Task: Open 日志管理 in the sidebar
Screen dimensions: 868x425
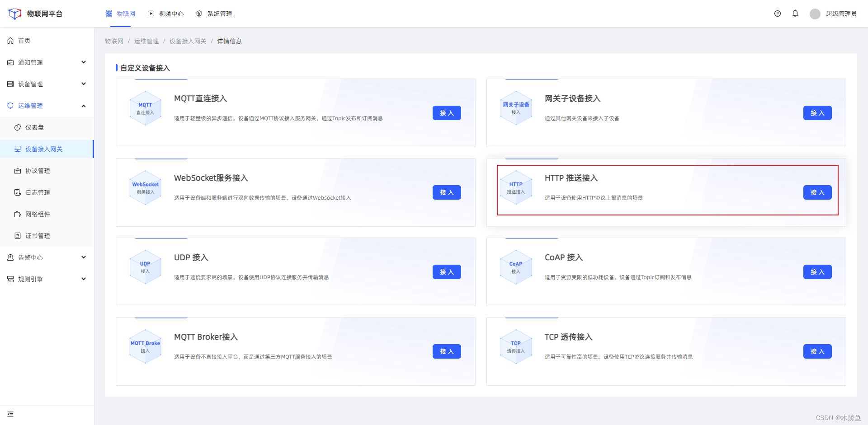Action: click(47, 192)
